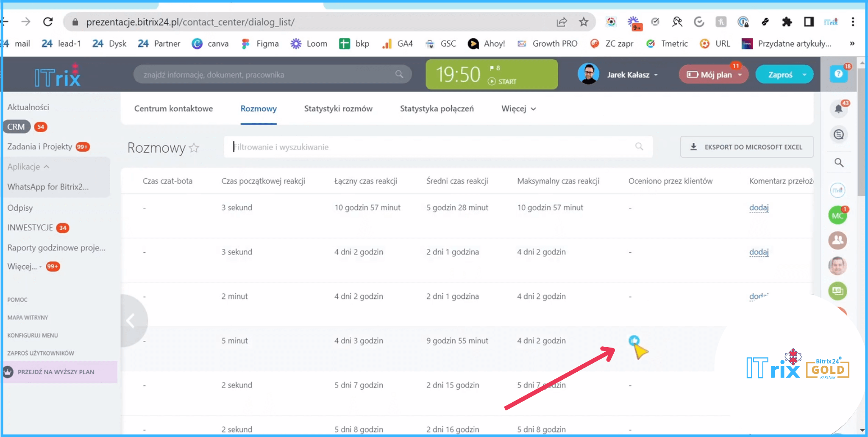
Task: Open the Zaproś dropdown arrow
Action: [x=804, y=75]
